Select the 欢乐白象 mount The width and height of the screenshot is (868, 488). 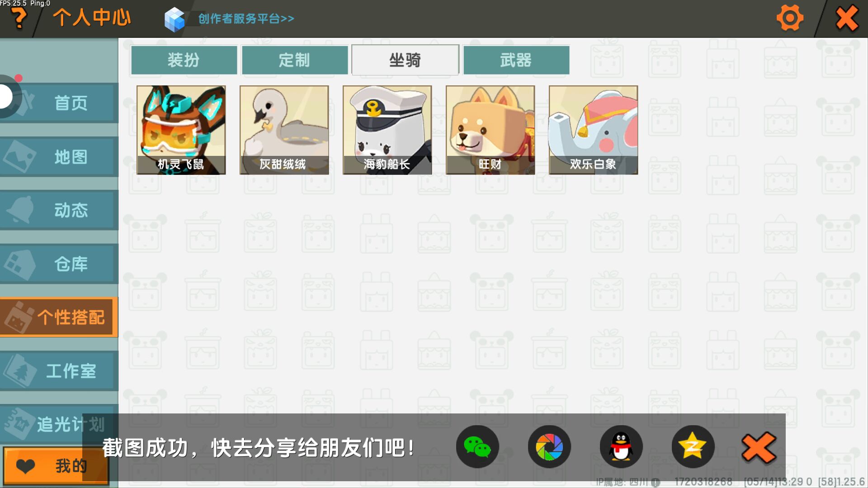594,130
